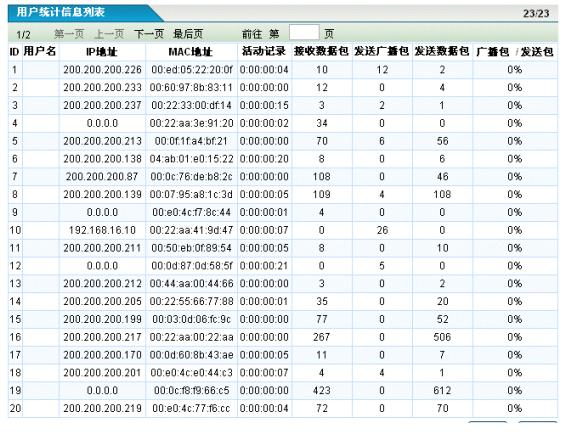
Task: Click the 活动记录 column header
Action: (x=264, y=51)
